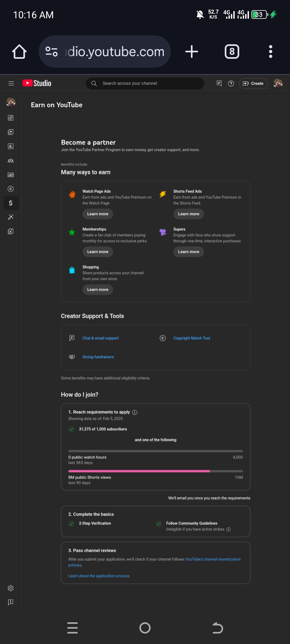The width and height of the screenshot is (290, 644).
Task: Click the search magnifier icon
Action: coord(94,83)
